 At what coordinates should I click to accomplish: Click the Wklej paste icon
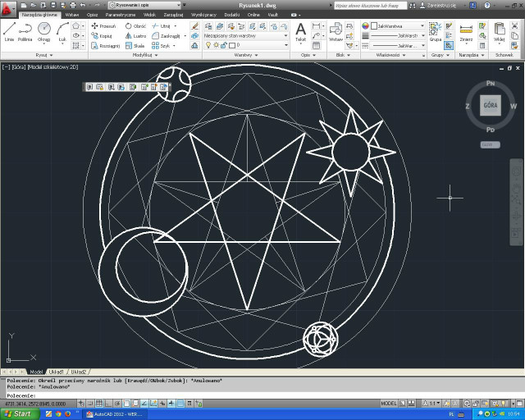(500, 32)
